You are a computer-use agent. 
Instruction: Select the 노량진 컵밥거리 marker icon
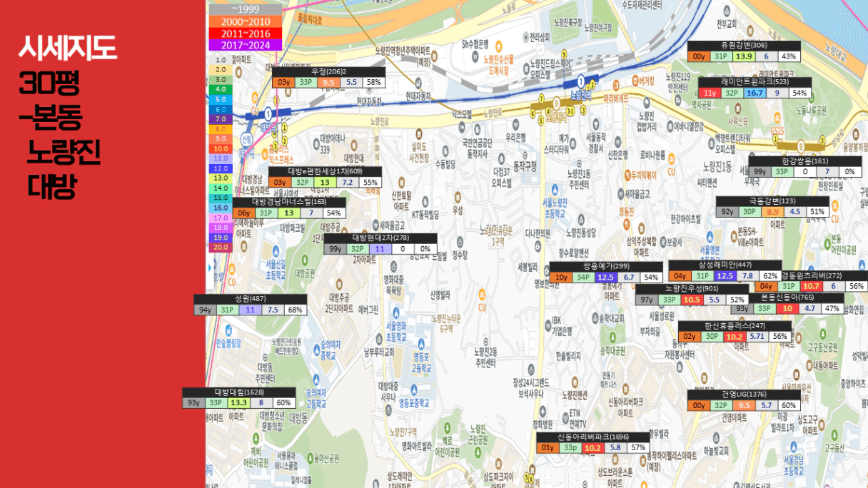coord(646,104)
